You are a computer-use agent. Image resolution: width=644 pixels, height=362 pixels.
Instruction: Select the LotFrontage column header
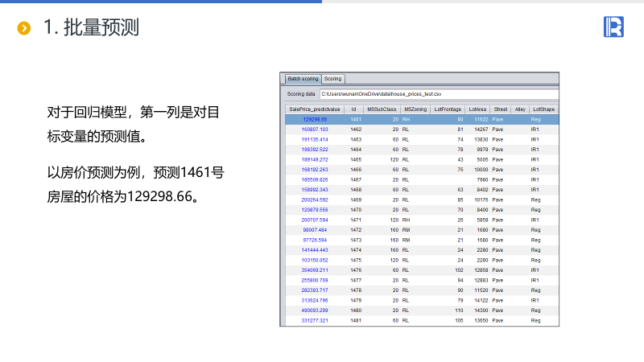[x=448, y=109]
